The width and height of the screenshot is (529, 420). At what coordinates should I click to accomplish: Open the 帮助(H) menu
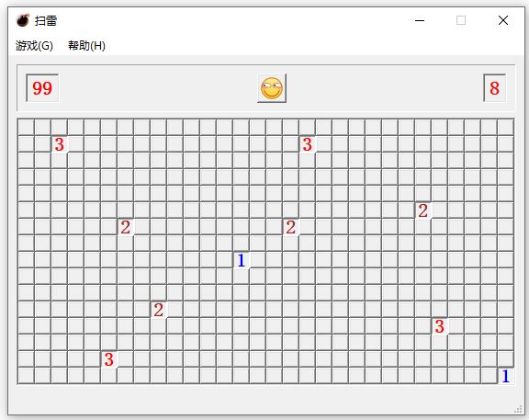pos(86,46)
